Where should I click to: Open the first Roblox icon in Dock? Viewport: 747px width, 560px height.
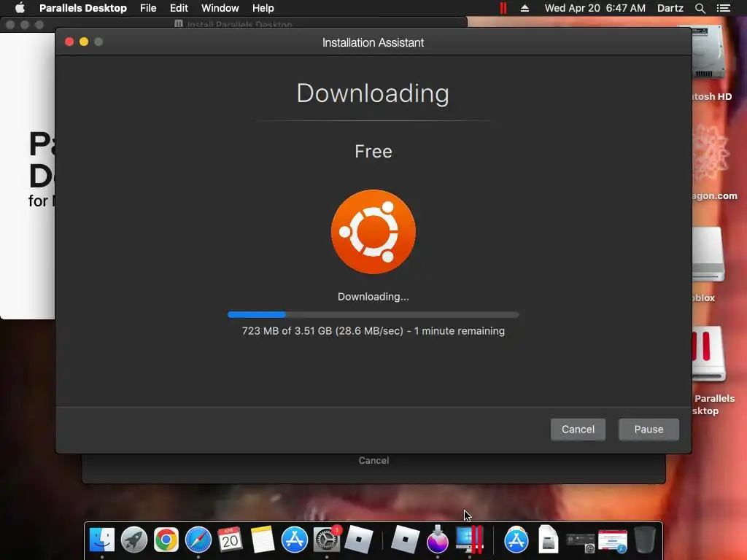358,540
